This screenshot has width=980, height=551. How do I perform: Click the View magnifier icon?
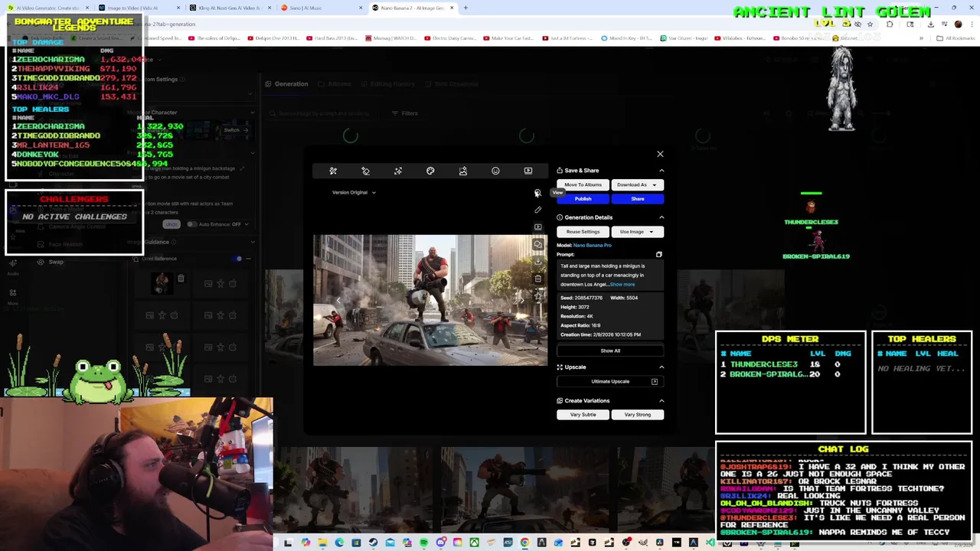537,193
